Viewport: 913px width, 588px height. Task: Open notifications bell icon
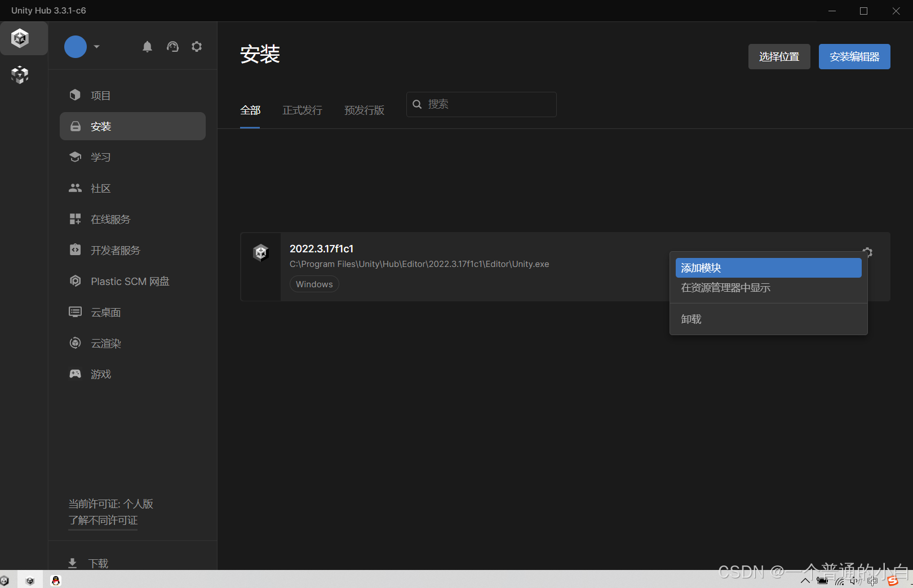[x=147, y=47]
